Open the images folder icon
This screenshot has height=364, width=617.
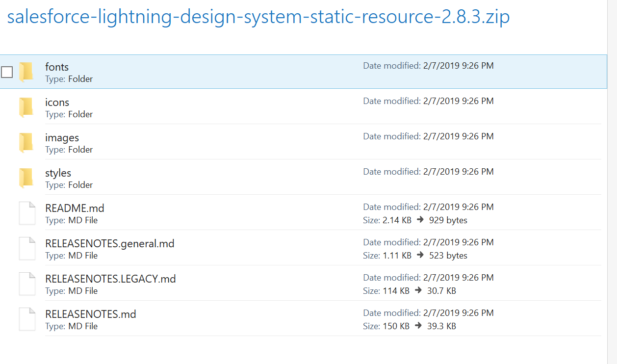26,142
